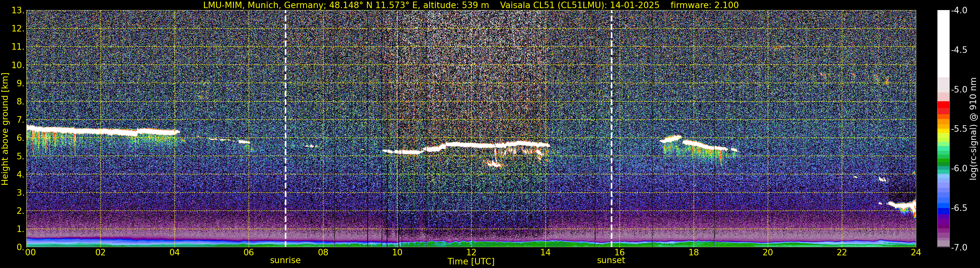
Task: Click the '02' time tick label
Action: pyautogui.click(x=100, y=252)
